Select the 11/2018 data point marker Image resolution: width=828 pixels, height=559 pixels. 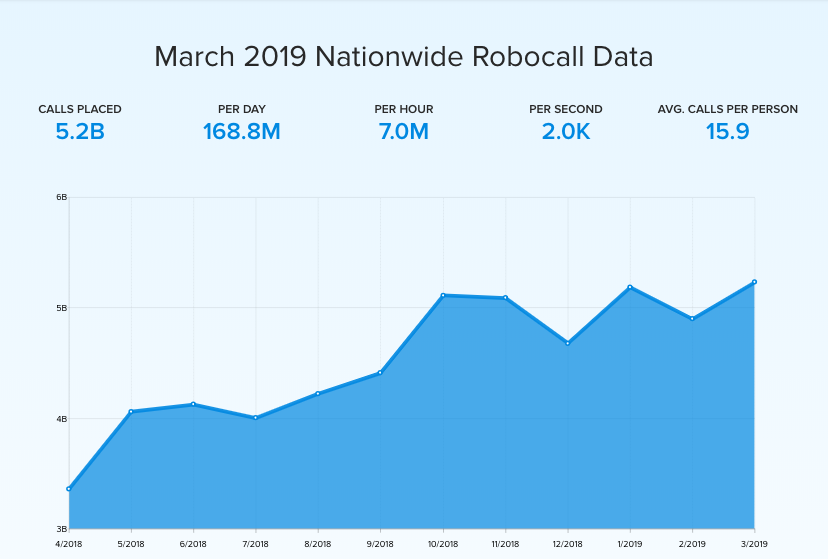(x=505, y=297)
